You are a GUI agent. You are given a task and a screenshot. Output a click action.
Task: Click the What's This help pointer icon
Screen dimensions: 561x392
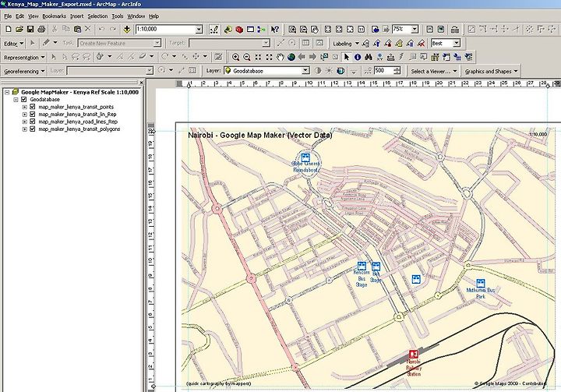click(275, 30)
